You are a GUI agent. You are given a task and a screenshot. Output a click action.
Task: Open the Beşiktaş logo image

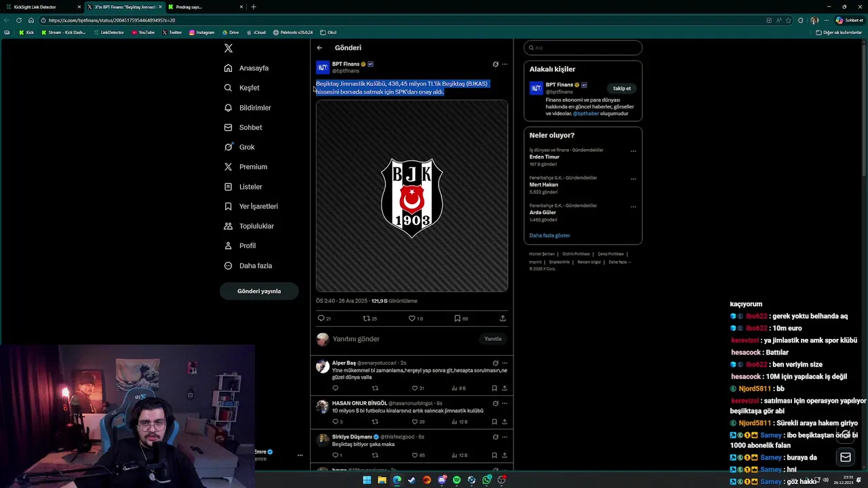click(x=412, y=196)
